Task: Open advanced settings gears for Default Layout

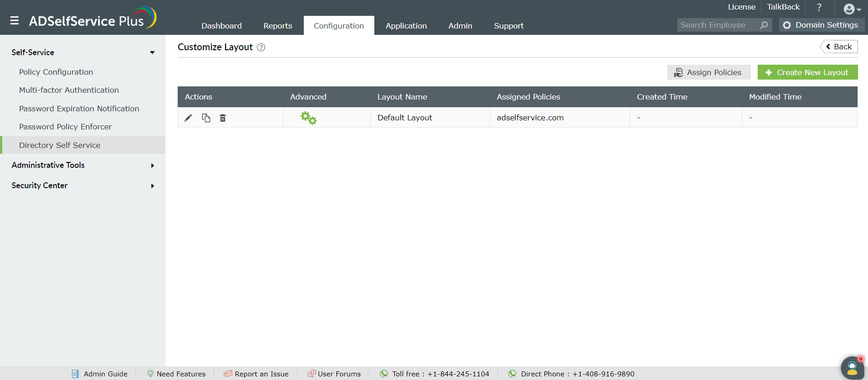Action: click(308, 118)
